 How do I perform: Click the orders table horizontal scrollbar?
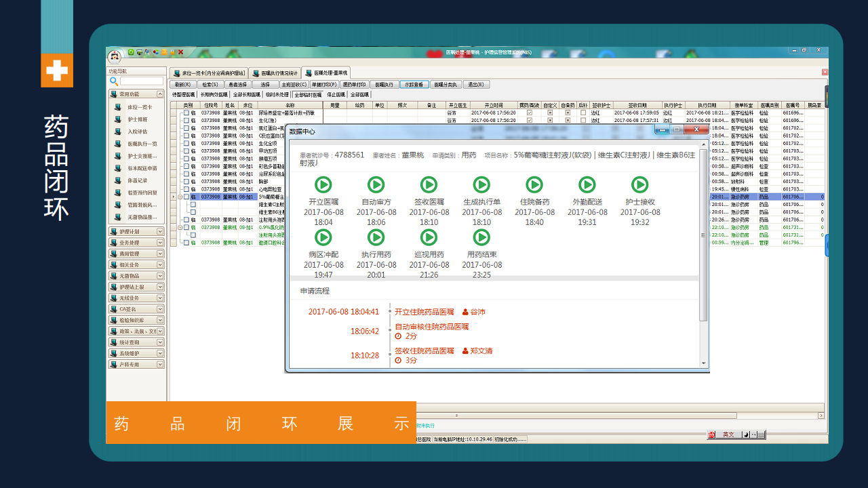click(618, 415)
